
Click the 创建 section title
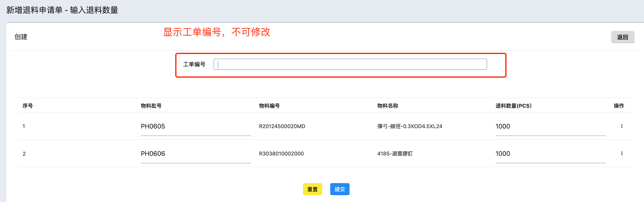pos(21,37)
